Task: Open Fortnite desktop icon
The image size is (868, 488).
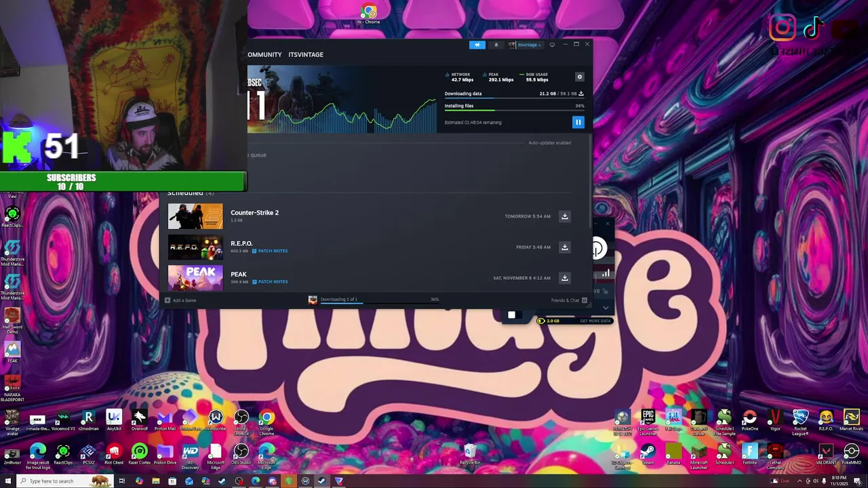Action: coord(749,455)
